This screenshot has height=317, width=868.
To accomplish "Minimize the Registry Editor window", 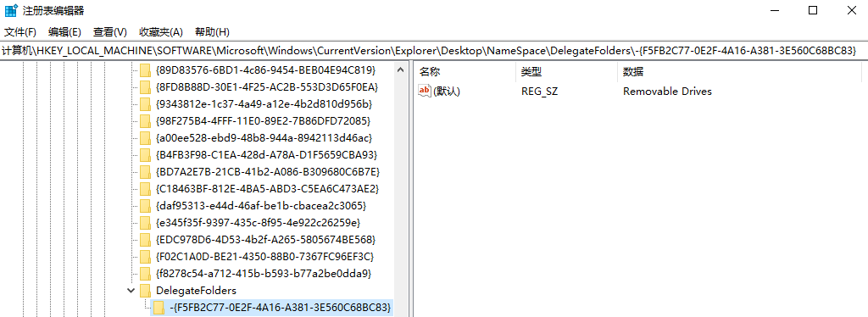I will 775,10.
